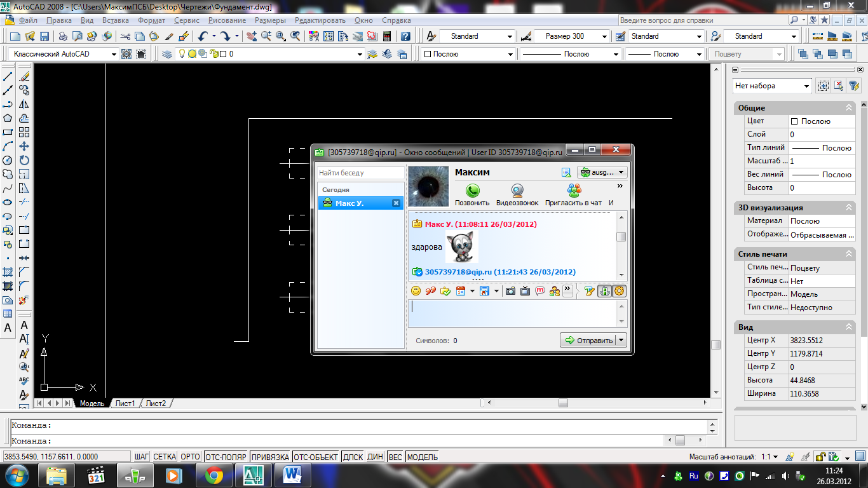Open AutoCAD Help question-mark icon
The height and width of the screenshot is (488, 868).
[x=405, y=36]
